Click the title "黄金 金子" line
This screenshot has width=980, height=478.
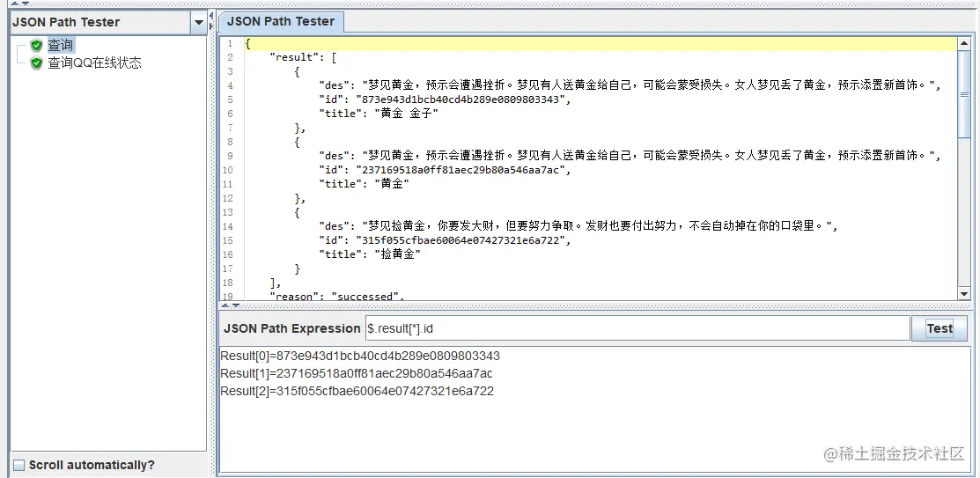(379, 114)
